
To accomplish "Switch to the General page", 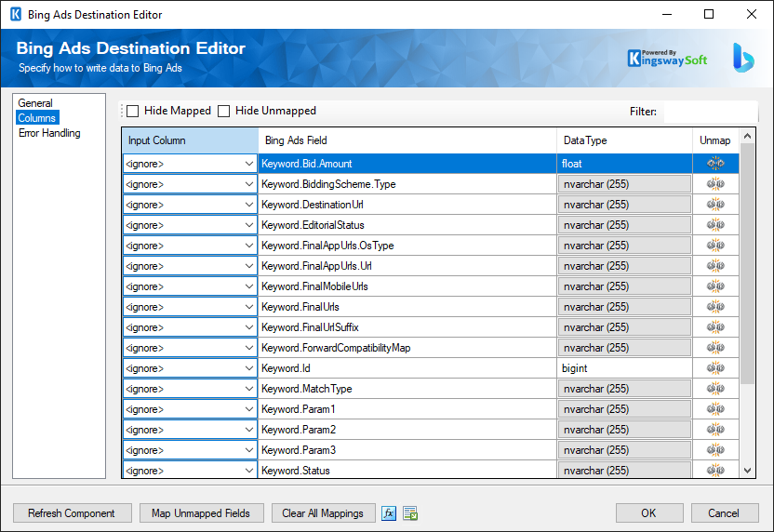I will pyautogui.click(x=35, y=103).
